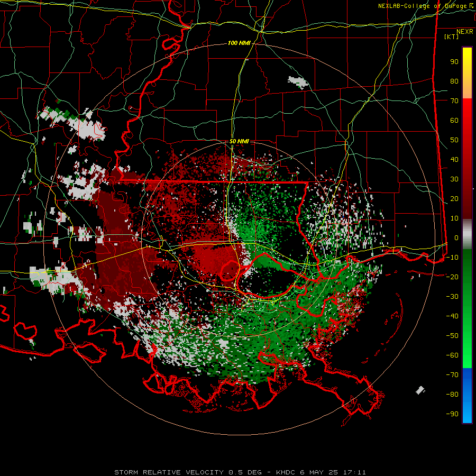Click the gray zero-velocity band of the color bar
Screen dimensions: 476x476
pos(467,234)
